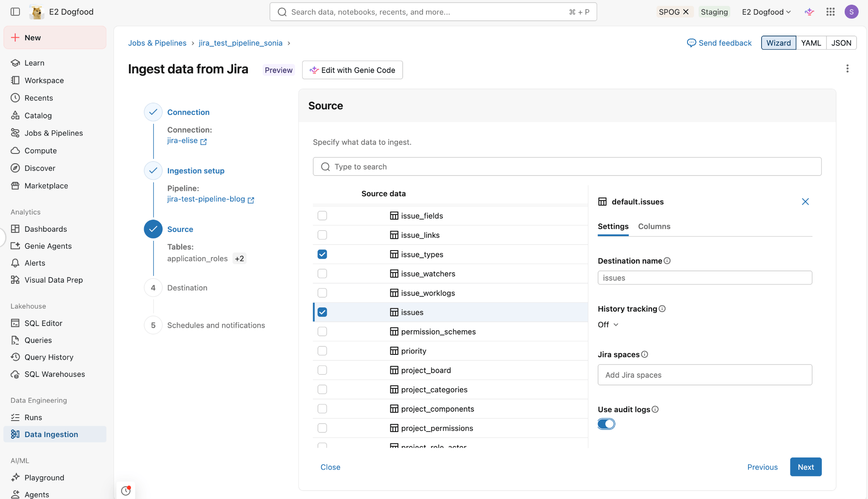Click the Send feedback link
The image size is (868, 499).
point(719,43)
